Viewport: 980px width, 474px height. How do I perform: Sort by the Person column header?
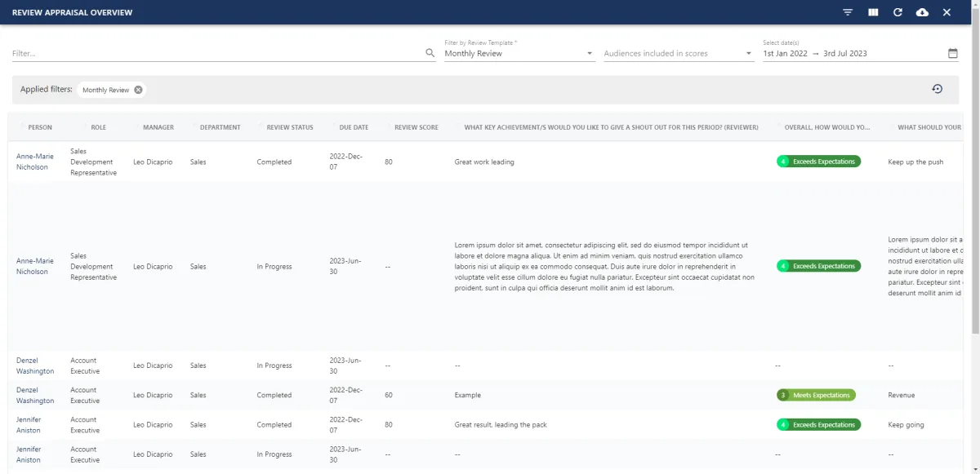tap(40, 127)
